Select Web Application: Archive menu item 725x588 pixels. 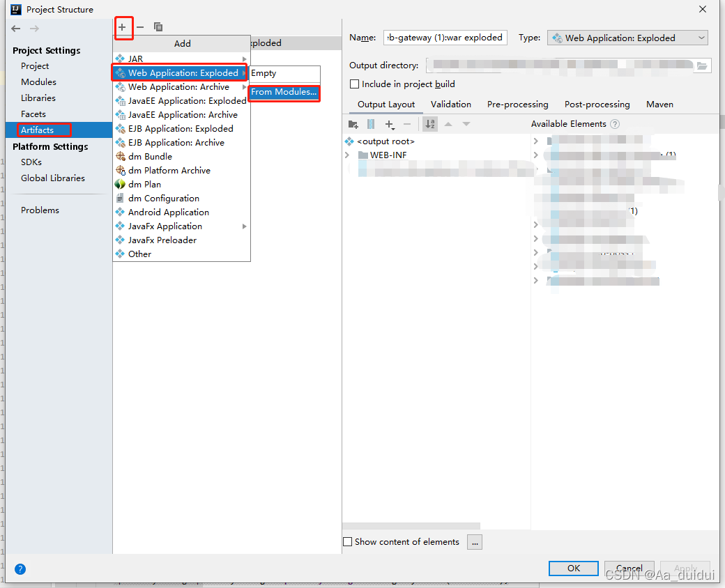181,87
